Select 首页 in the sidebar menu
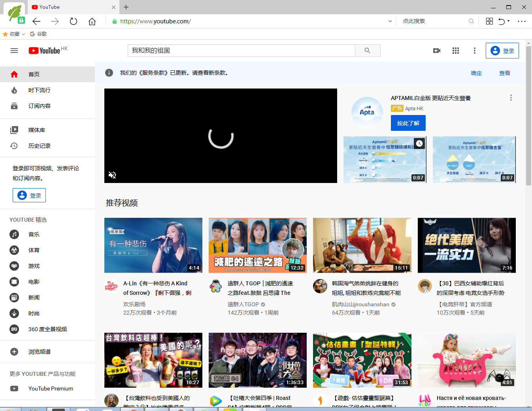Screen dimensions: 532x411 pos(14,74)
